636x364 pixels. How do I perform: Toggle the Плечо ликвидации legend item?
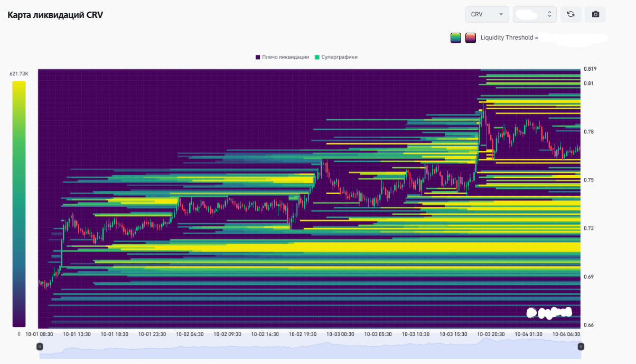coord(282,57)
